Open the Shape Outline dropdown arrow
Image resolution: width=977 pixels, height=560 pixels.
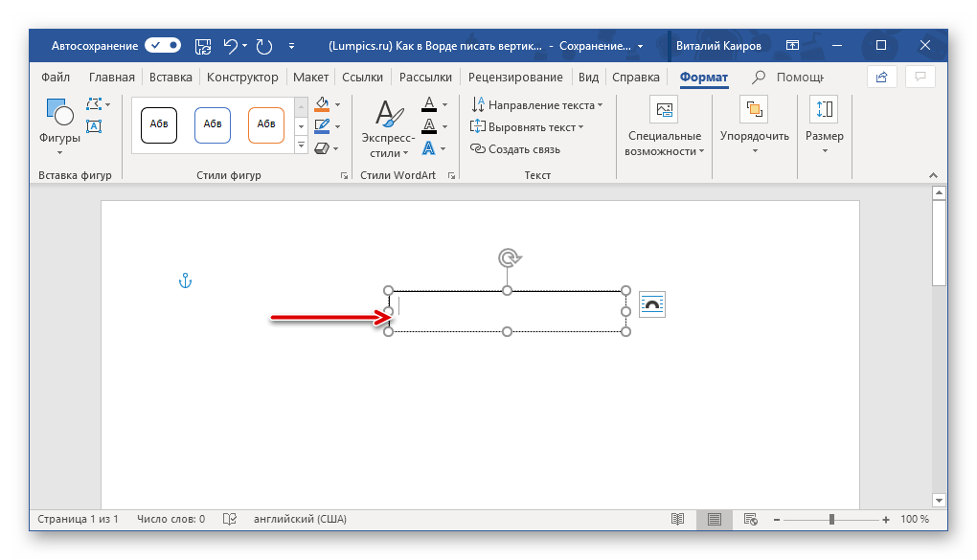(338, 126)
